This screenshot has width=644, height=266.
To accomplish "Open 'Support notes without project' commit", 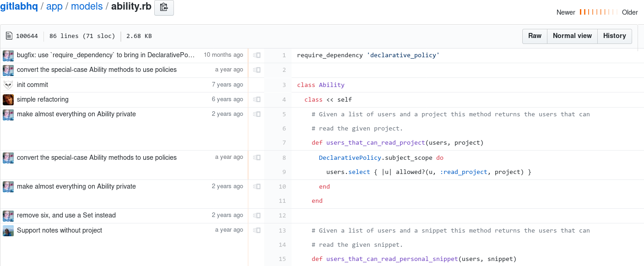I will (x=60, y=230).
